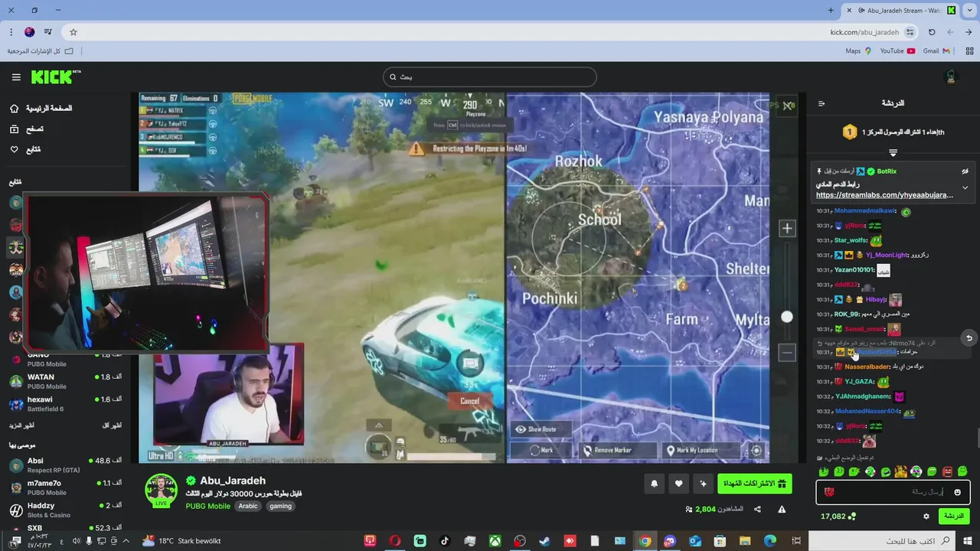Open chat settings gear

tap(926, 517)
